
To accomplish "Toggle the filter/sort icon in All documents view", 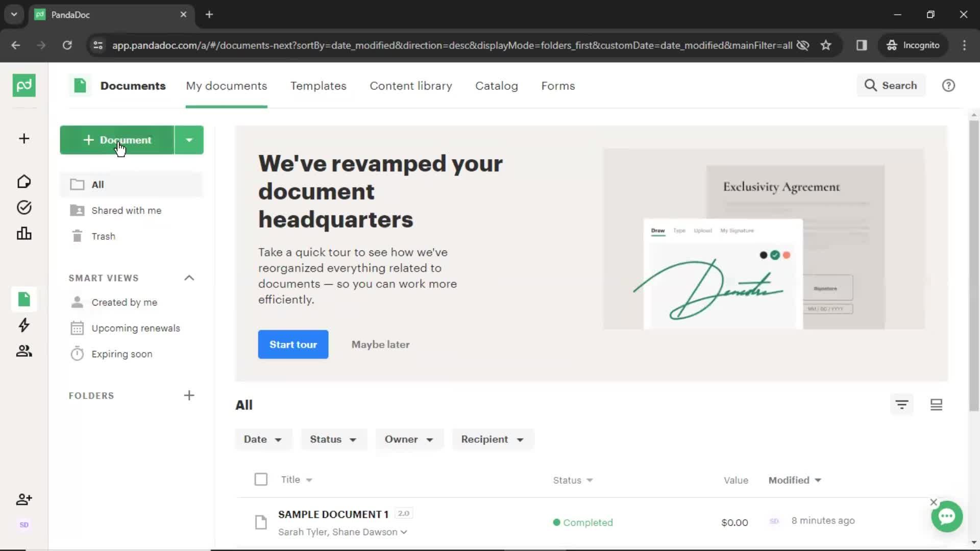I will 901,405.
